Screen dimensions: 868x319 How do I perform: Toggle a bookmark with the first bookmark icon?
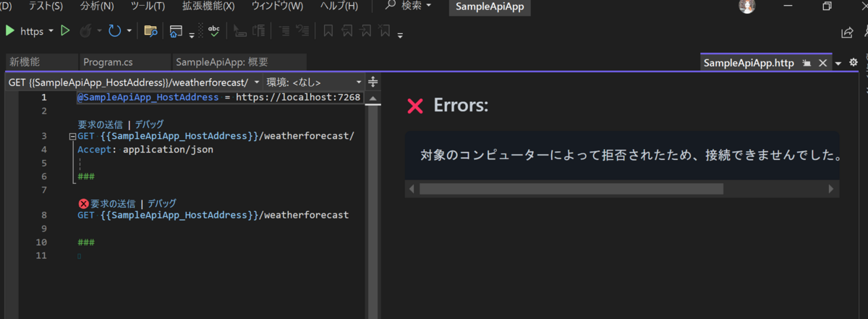[328, 31]
